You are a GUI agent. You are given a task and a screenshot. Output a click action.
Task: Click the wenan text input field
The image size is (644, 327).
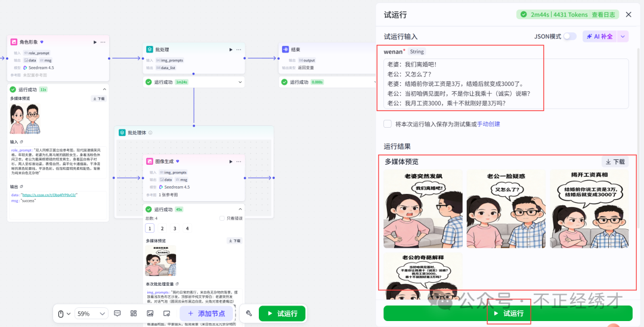point(506,84)
